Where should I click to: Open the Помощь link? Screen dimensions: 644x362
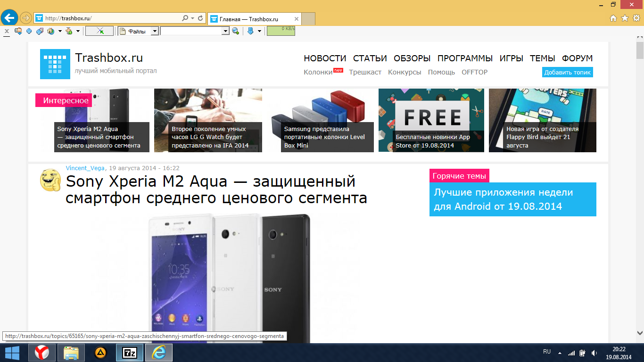(441, 72)
